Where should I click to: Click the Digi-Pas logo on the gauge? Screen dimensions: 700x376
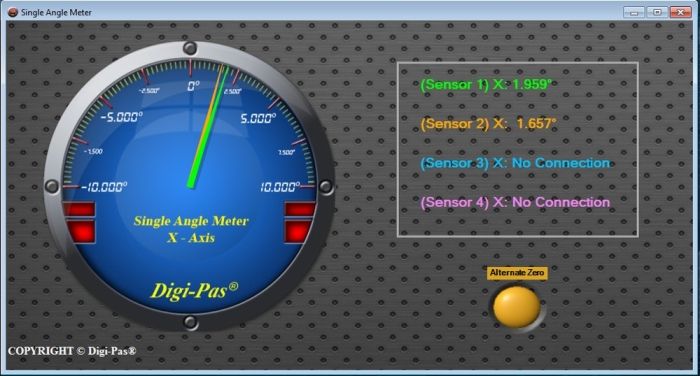(x=194, y=291)
